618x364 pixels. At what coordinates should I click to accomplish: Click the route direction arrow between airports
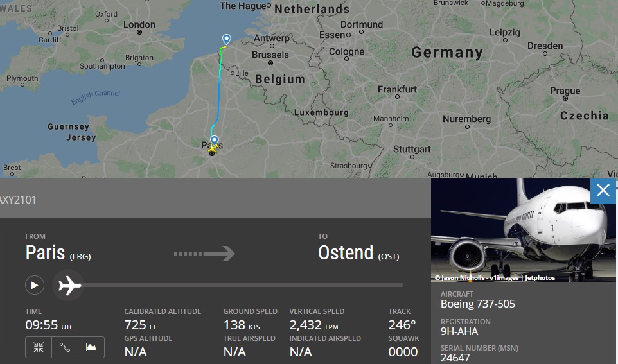204,254
